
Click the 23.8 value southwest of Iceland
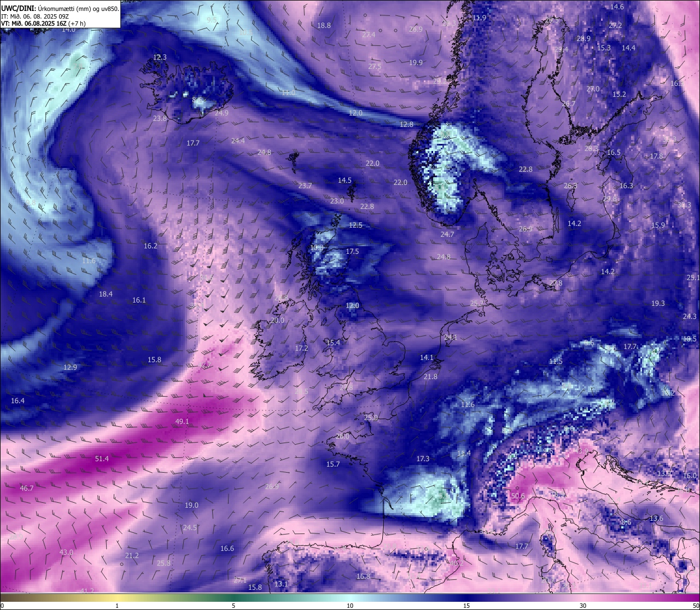(x=160, y=118)
